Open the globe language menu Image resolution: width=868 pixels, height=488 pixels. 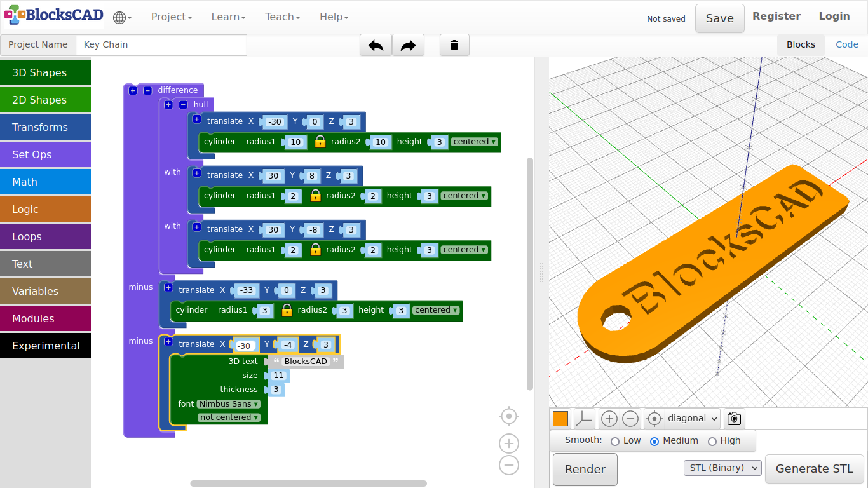(x=121, y=18)
